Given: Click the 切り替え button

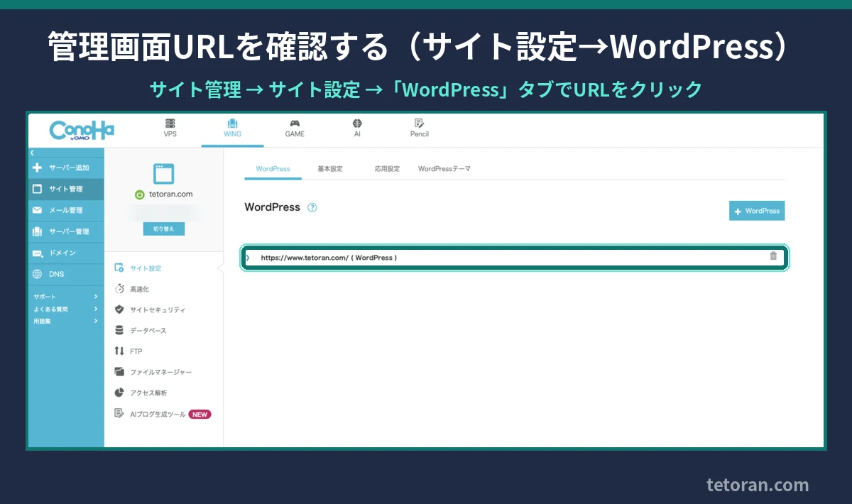Looking at the screenshot, I should coord(163,229).
